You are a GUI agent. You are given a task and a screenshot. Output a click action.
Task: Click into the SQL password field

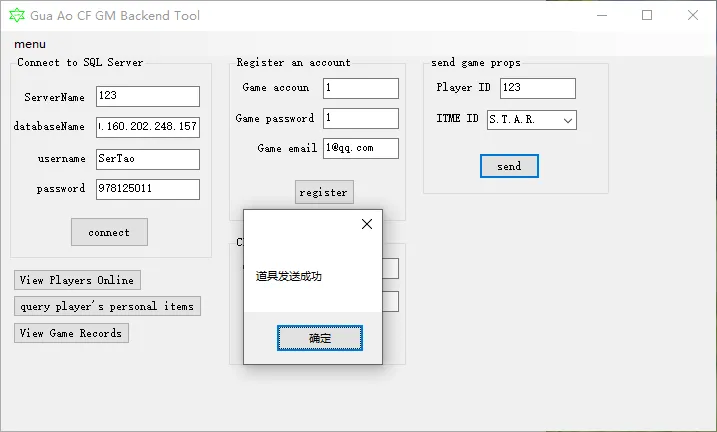click(148, 189)
